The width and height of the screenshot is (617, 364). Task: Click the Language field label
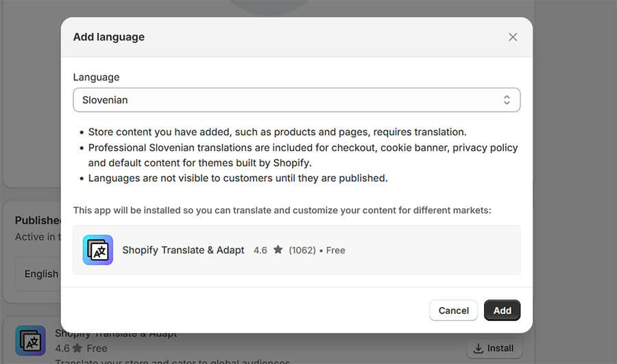click(96, 77)
